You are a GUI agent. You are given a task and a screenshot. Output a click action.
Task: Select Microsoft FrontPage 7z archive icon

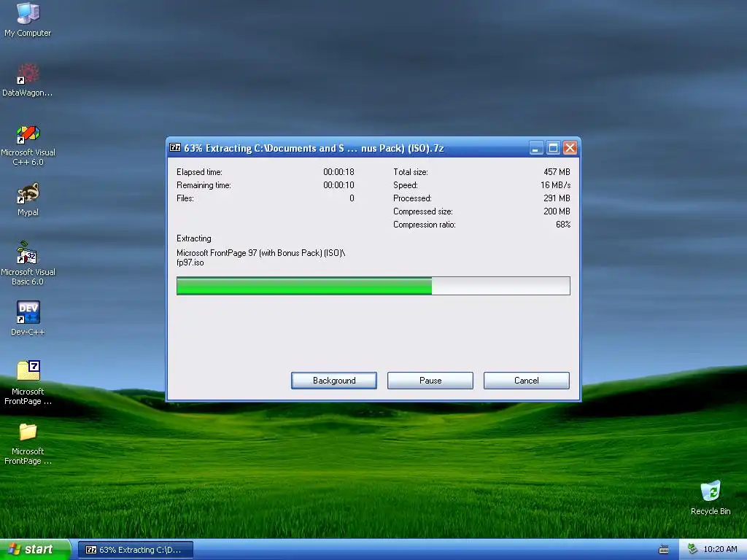coord(28,382)
